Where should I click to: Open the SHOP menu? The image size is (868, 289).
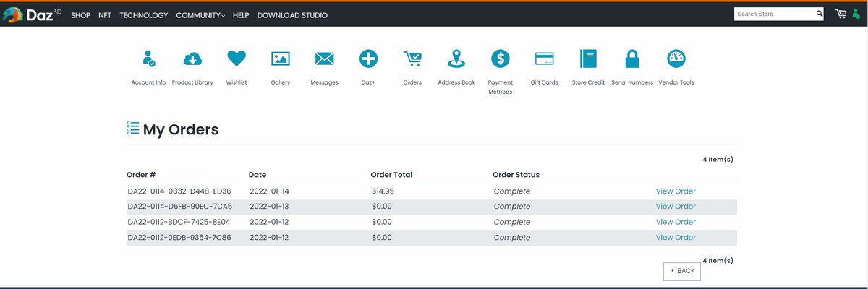(80, 15)
